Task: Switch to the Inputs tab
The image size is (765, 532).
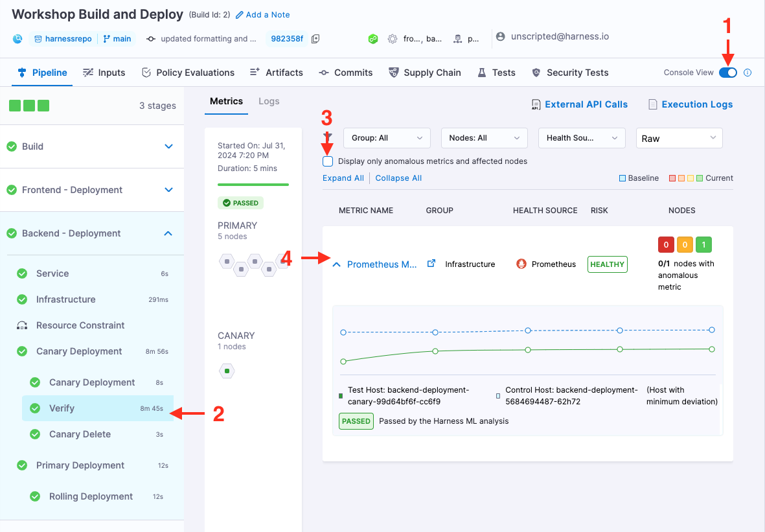Action: pyautogui.click(x=104, y=73)
